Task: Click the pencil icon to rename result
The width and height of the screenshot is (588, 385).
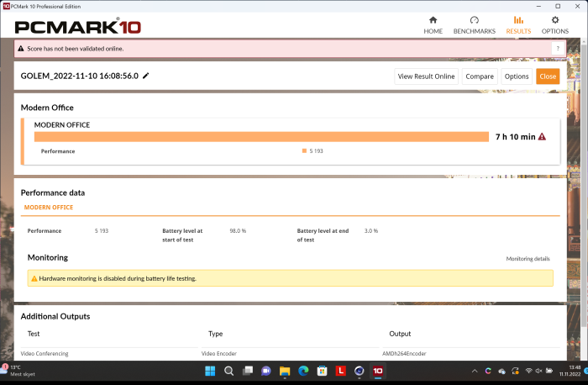Action: [146, 76]
